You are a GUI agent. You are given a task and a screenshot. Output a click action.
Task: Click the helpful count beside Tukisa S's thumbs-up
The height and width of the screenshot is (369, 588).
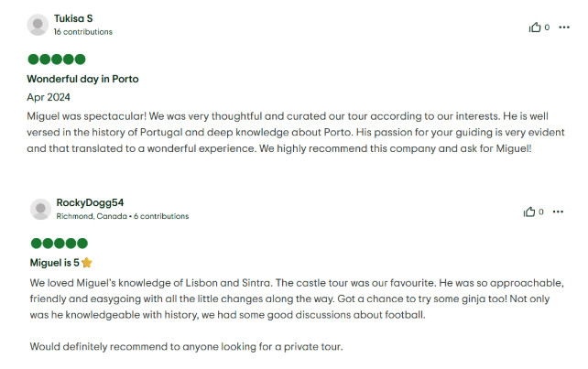point(548,27)
